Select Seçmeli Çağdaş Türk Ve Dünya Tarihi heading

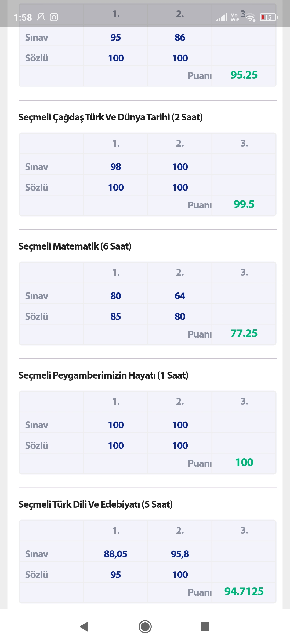[x=111, y=117]
